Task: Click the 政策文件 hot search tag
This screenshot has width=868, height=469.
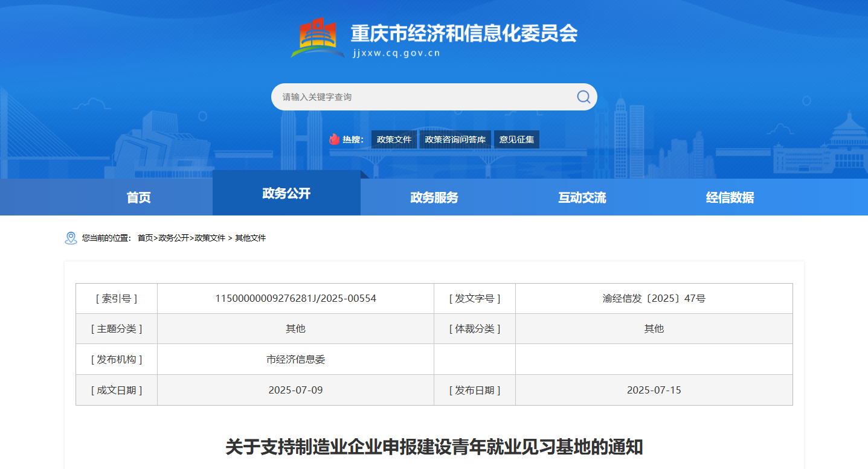Action: (394, 139)
